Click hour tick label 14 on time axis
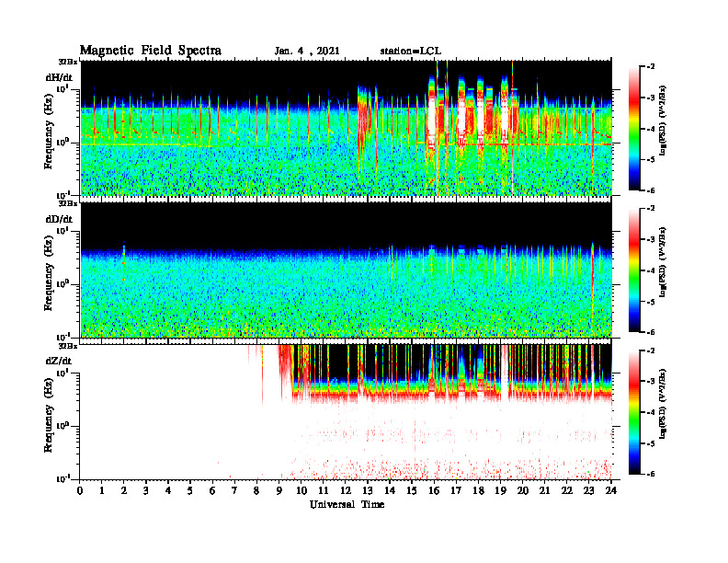 pos(390,491)
